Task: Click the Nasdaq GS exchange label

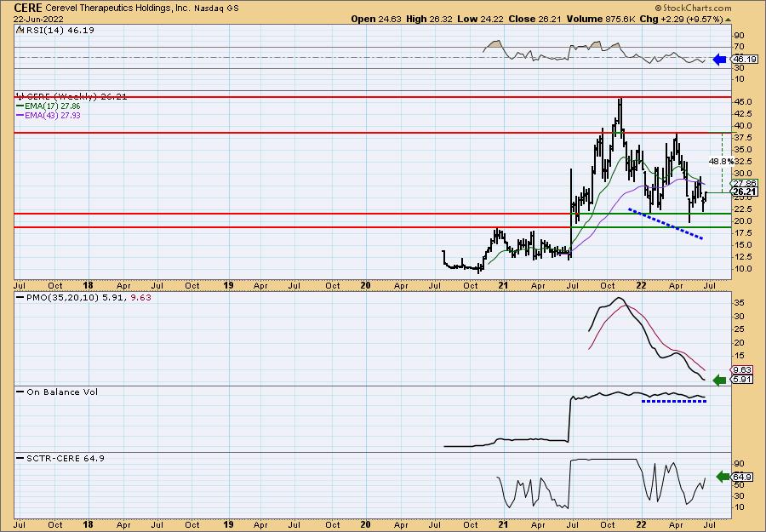Action: point(216,9)
